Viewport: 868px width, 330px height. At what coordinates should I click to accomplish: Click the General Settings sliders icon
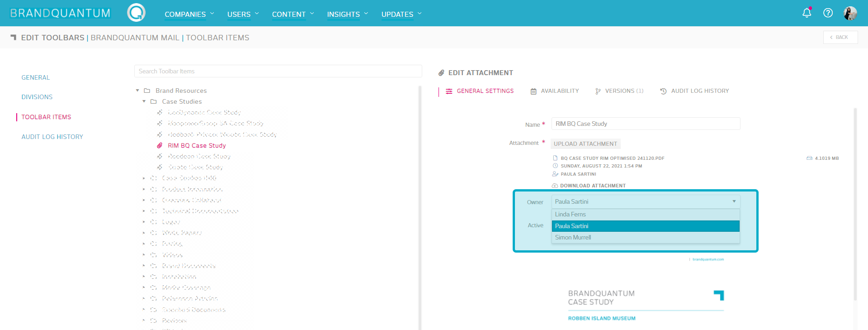pos(449,91)
